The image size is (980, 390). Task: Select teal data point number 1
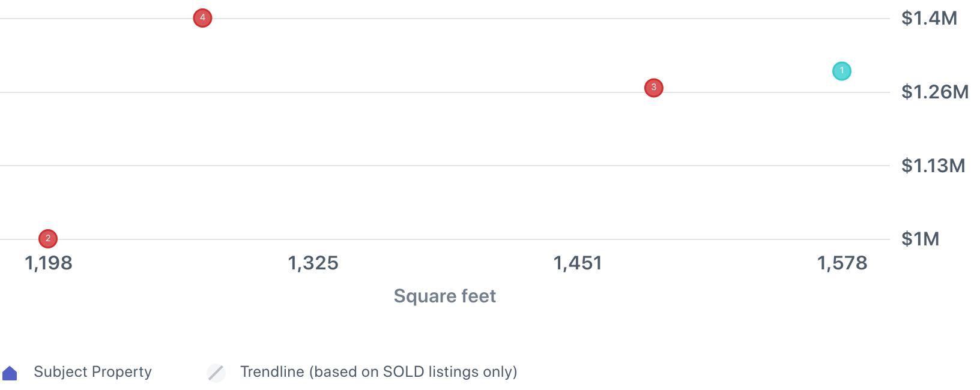(841, 71)
